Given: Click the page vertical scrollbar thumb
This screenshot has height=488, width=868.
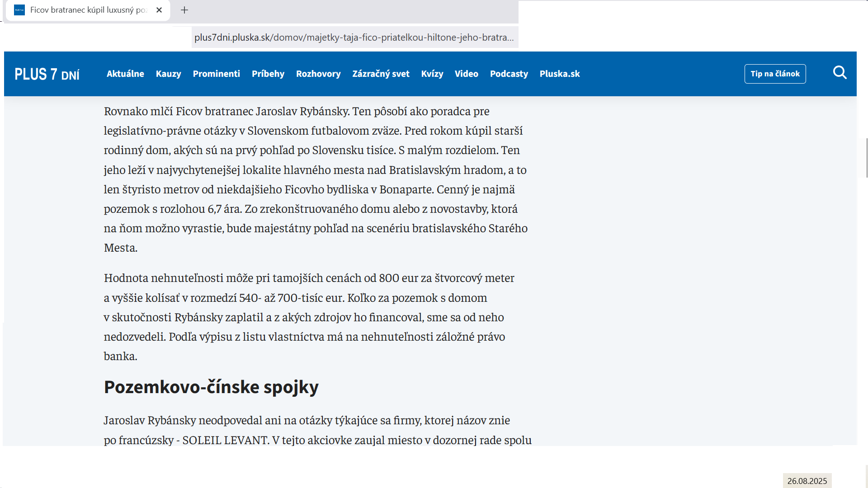Looking at the screenshot, I should [866, 158].
